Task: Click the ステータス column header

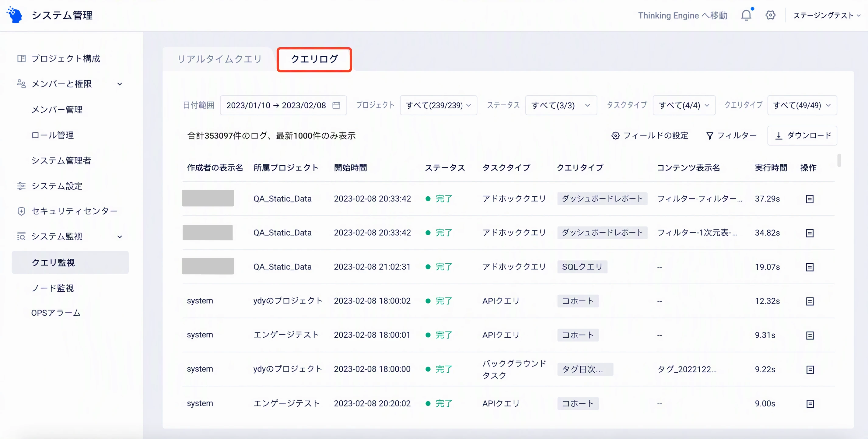Action: click(445, 167)
